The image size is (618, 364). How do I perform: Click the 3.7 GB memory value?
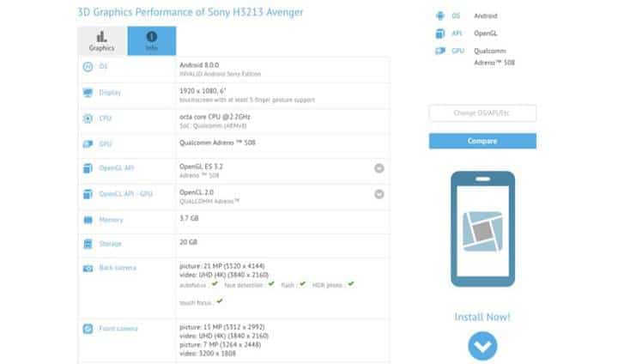[189, 218]
